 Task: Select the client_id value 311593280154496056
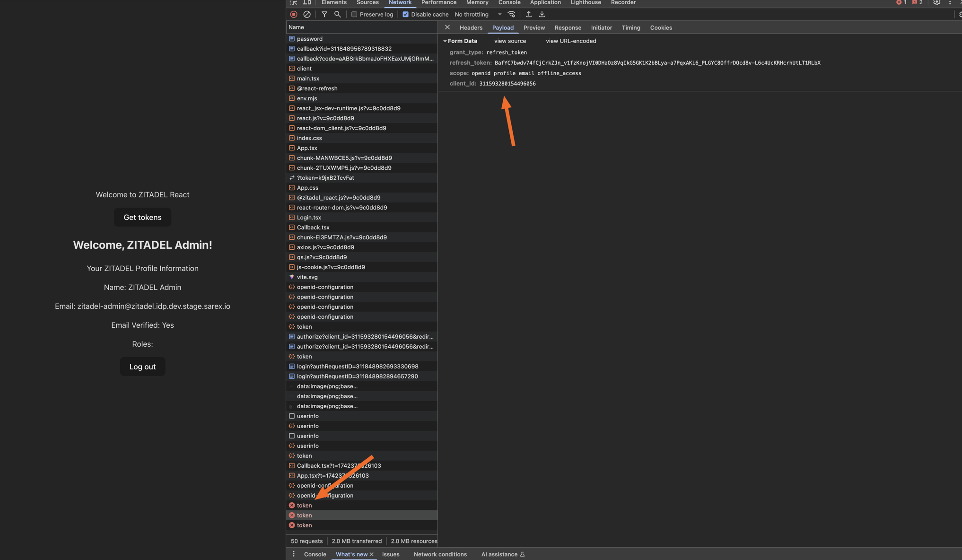(507, 84)
